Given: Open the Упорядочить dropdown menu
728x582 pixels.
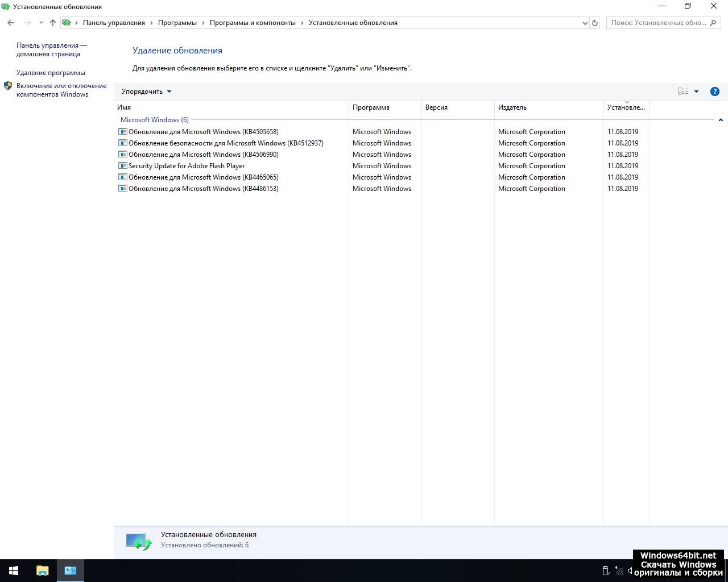Looking at the screenshot, I should [146, 92].
